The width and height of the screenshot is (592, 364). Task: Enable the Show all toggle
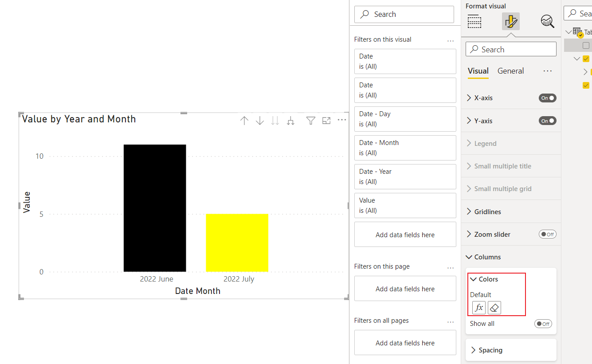pos(543,324)
